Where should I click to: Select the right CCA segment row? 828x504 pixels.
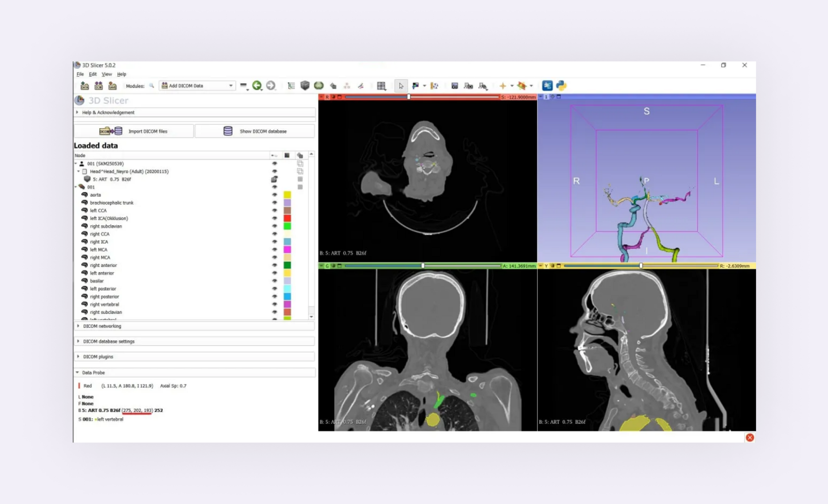(x=192, y=234)
